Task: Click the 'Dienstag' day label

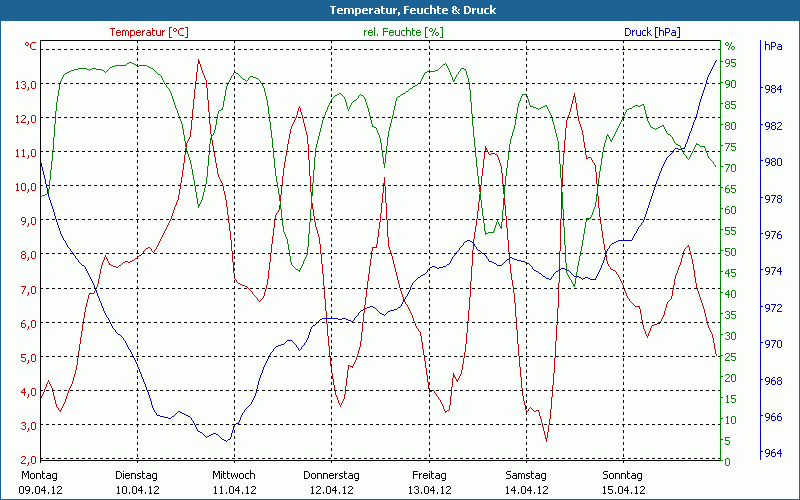Action: coord(136,476)
